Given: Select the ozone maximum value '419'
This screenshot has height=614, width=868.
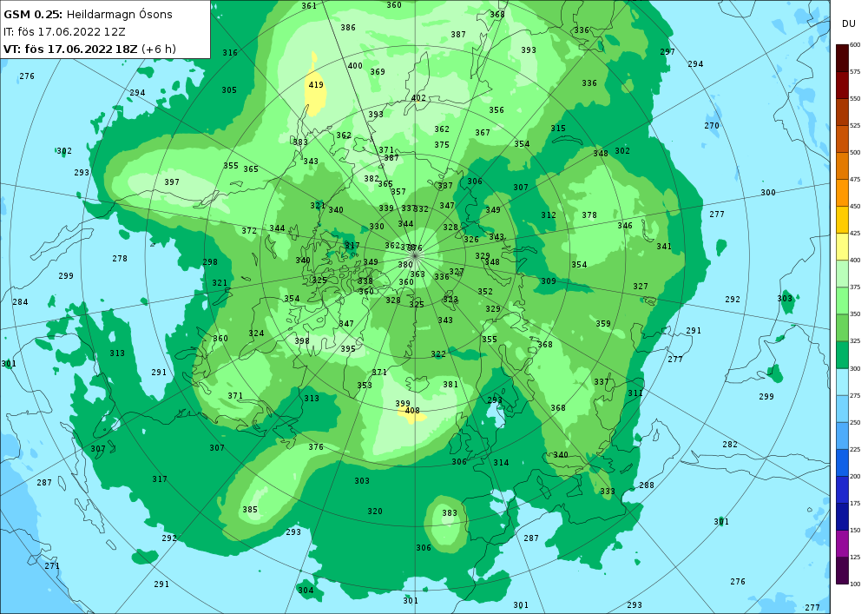Looking at the screenshot, I should 316,85.
